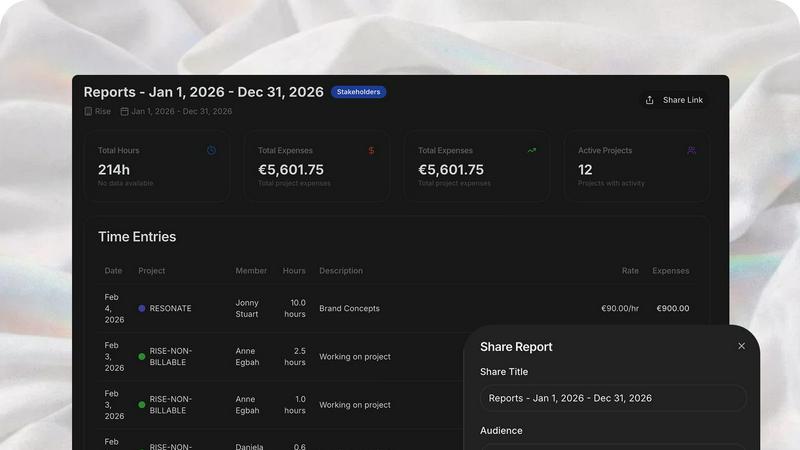Click the dollar icon on Total Expenses card
Screen dimensions: 800x450
point(371,151)
